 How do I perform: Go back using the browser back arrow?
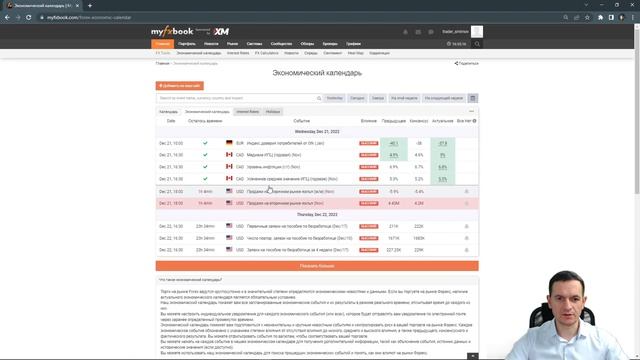click(7, 18)
